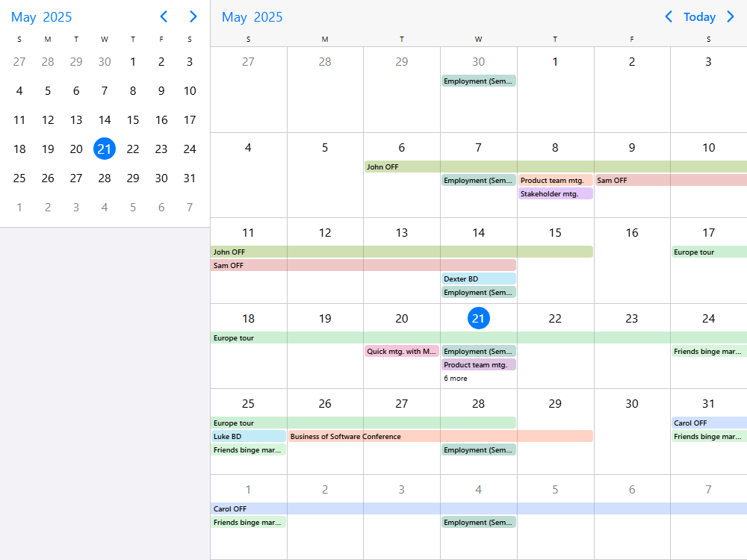Open Employment event on May 21
The width and height of the screenshot is (747, 560).
(478, 351)
